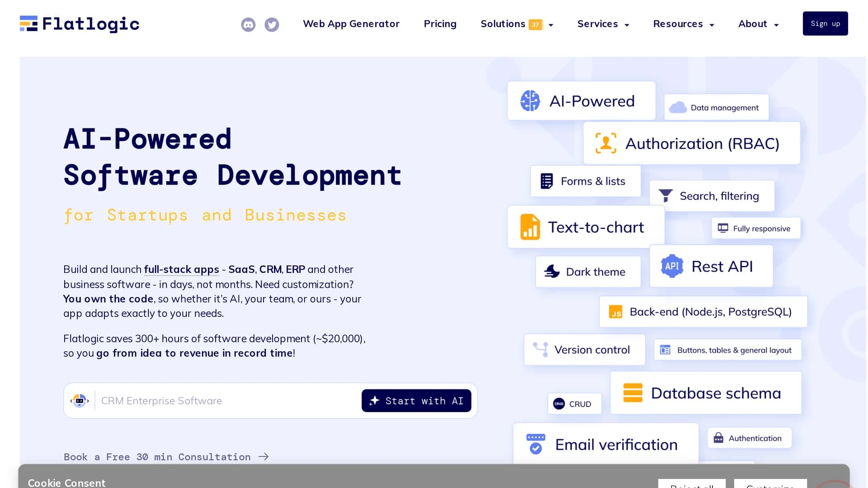868x488 pixels.
Task: Click the CRUD round badge icon
Action: point(559,404)
